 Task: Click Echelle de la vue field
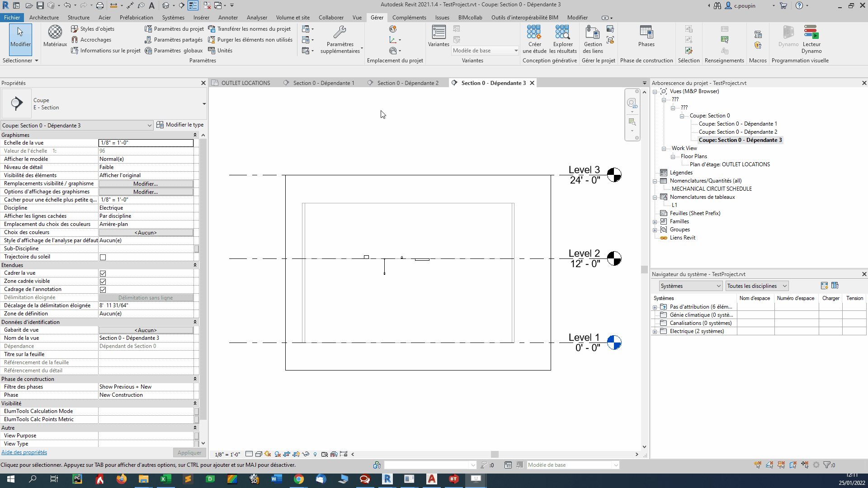tap(146, 143)
